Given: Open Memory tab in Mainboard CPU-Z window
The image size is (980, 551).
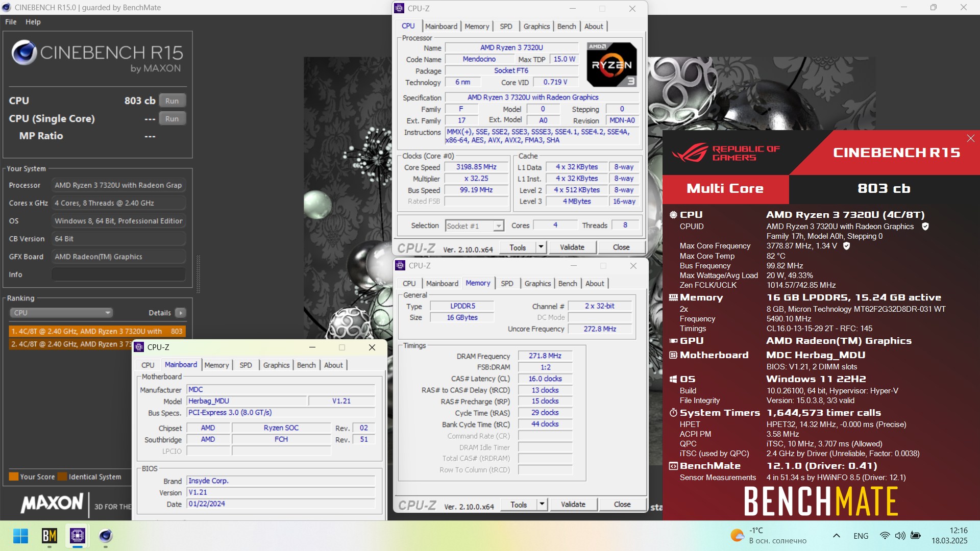Looking at the screenshot, I should [216, 365].
